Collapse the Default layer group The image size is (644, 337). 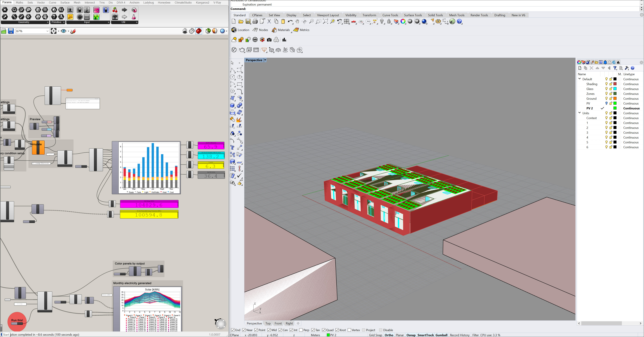click(x=580, y=79)
